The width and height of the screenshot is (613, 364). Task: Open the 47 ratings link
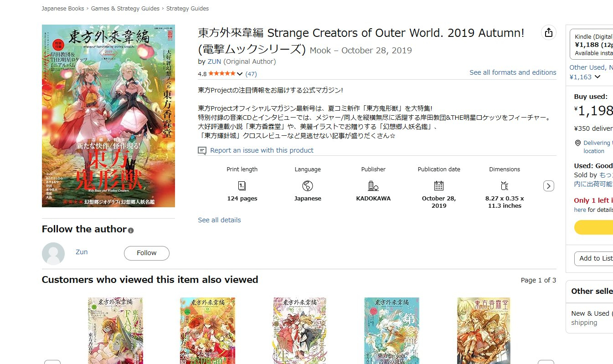pyautogui.click(x=251, y=74)
